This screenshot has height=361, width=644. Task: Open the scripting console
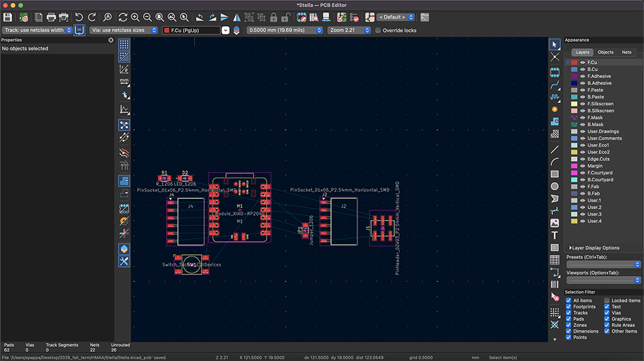(x=424, y=17)
